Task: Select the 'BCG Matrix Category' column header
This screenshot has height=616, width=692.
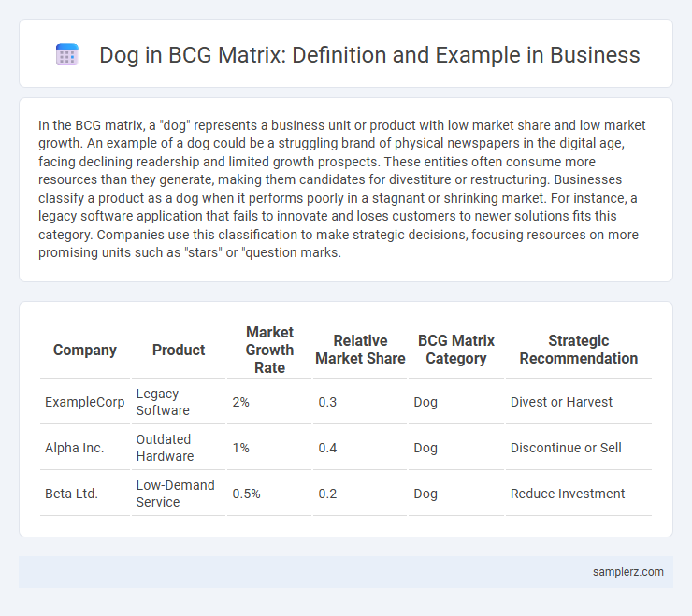Action: 456,350
